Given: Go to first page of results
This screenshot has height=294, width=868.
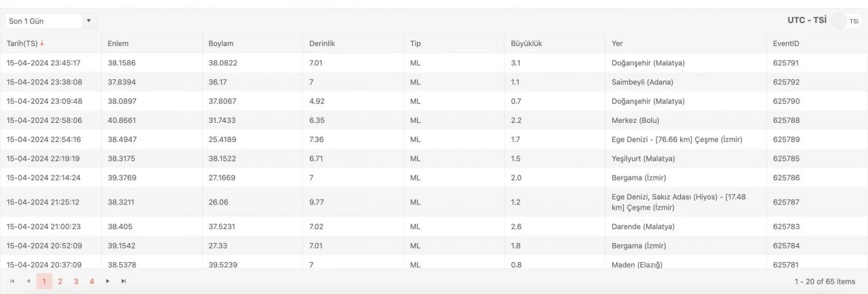Looking at the screenshot, I should coord(12,281).
